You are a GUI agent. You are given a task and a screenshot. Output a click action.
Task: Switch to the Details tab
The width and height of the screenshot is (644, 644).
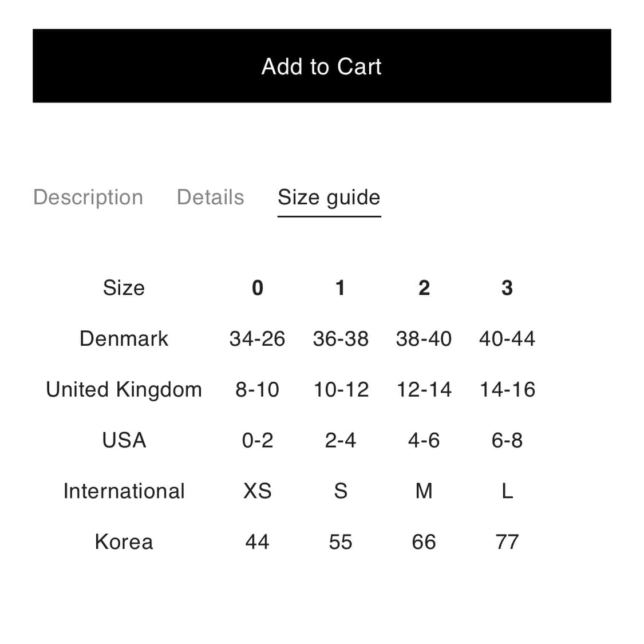tap(210, 197)
